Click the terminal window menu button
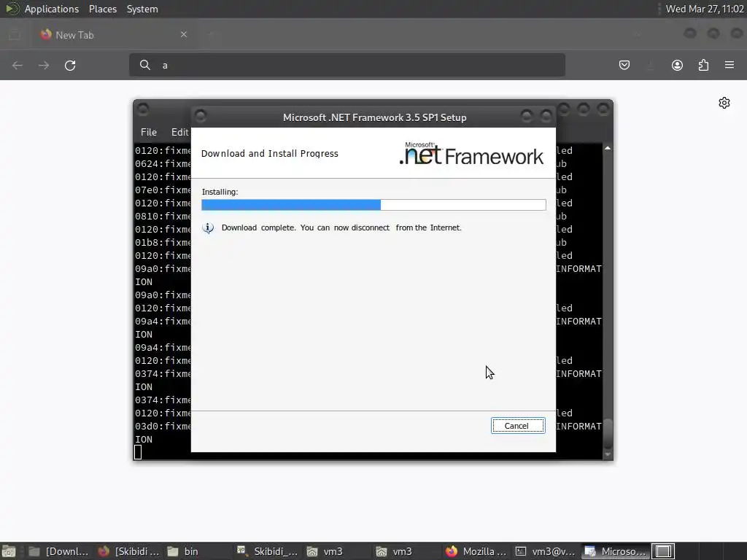 point(143,109)
